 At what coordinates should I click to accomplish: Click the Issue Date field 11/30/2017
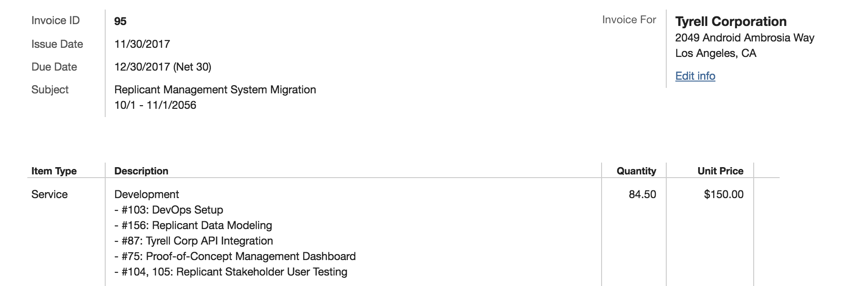142,44
